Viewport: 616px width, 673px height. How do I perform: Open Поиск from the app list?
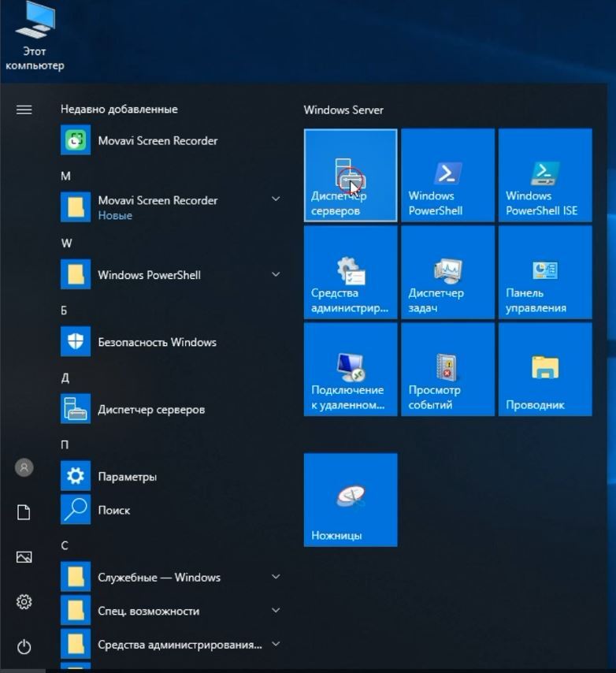tap(172, 509)
